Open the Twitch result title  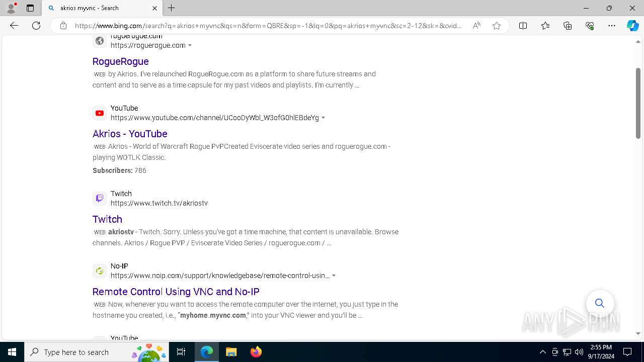click(107, 219)
